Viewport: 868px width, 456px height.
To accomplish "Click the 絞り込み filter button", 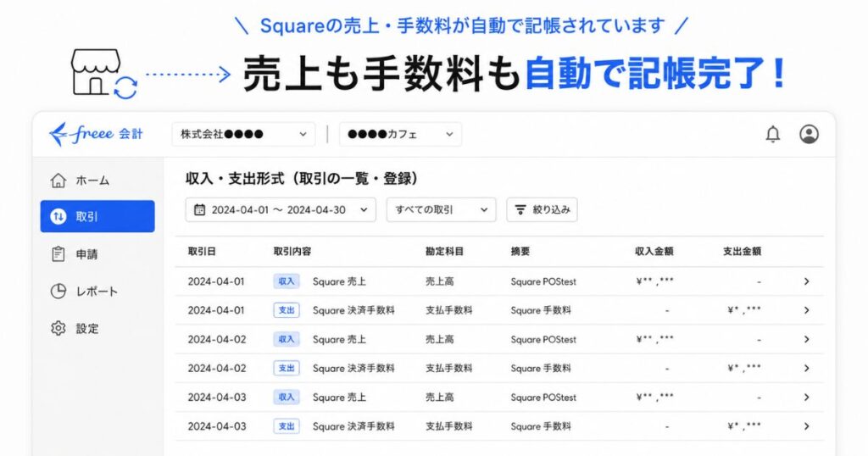I will (x=542, y=209).
